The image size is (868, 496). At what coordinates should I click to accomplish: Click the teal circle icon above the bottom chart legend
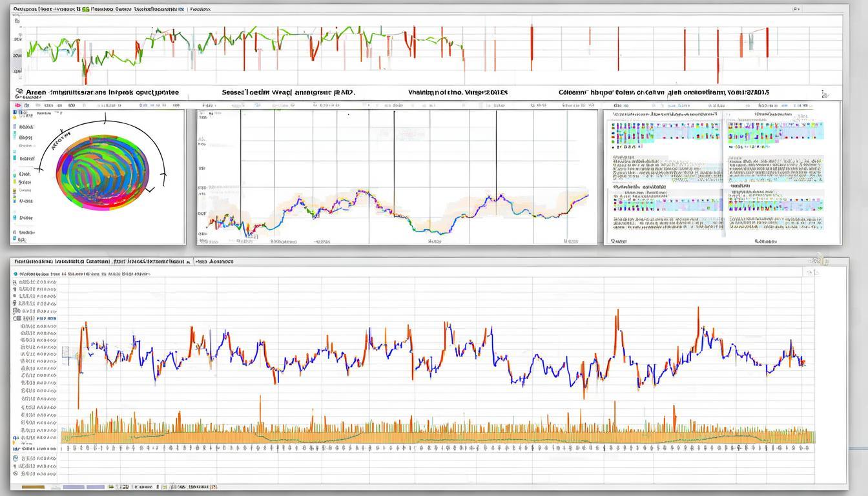15,274
